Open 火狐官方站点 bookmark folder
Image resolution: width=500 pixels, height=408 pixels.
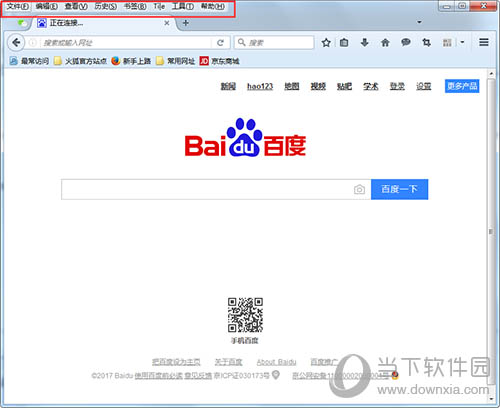pyautogui.click(x=80, y=61)
